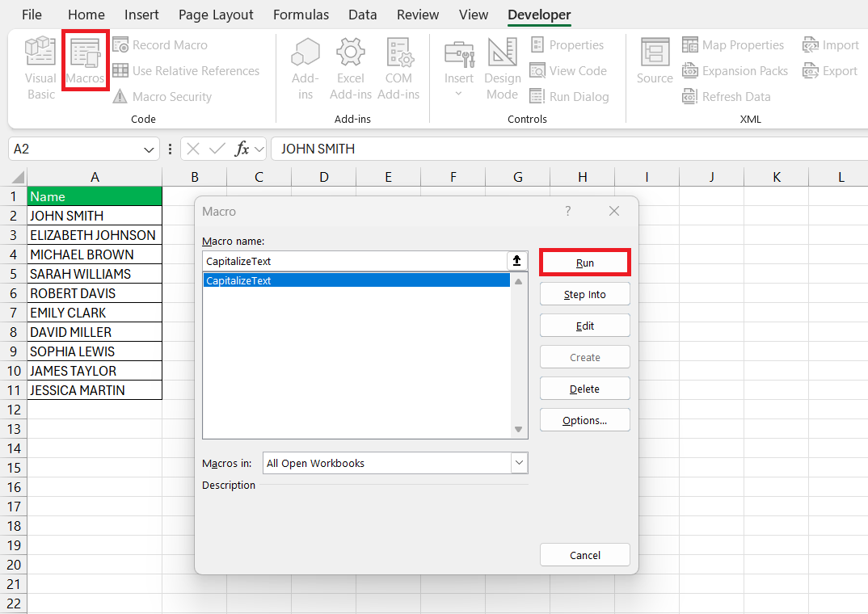Select CapitalizeText in the macro list
The width and height of the screenshot is (868, 614).
click(x=357, y=280)
